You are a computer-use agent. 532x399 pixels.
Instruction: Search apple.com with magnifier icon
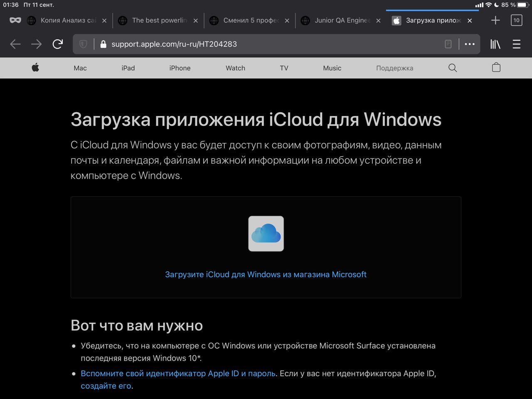click(453, 68)
